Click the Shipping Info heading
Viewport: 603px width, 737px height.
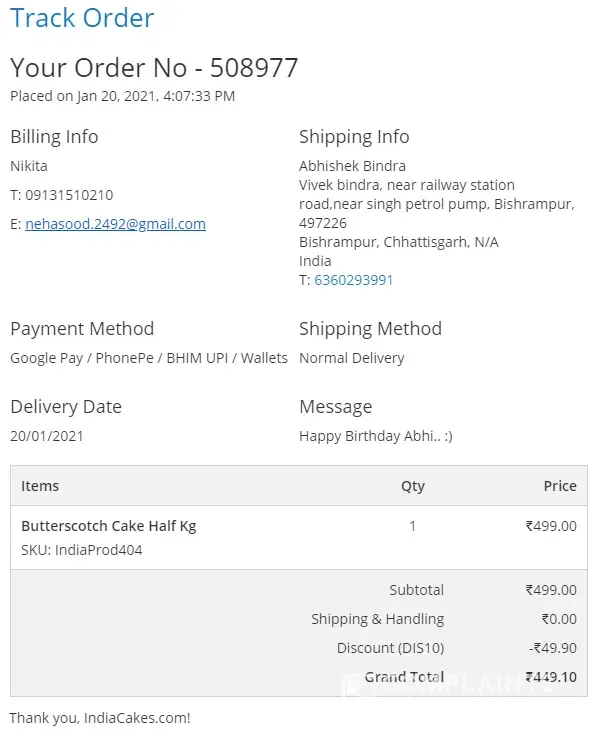[x=354, y=137]
